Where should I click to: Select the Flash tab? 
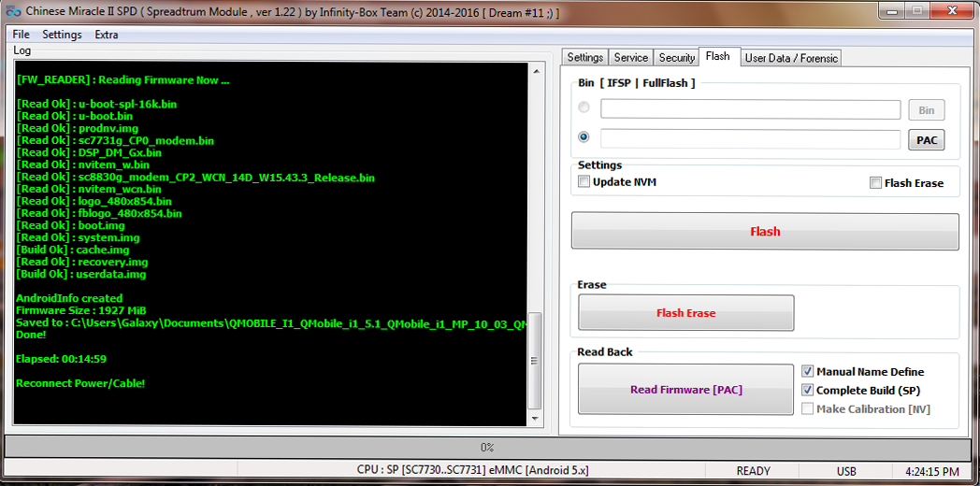717,56
